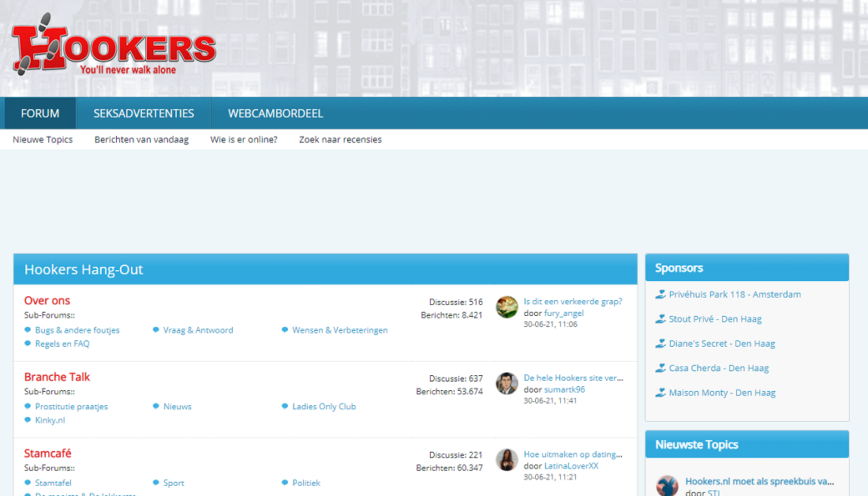
Task: Open 'Hookers.nl moet als spreekbuis va...' topic
Action: click(x=759, y=482)
